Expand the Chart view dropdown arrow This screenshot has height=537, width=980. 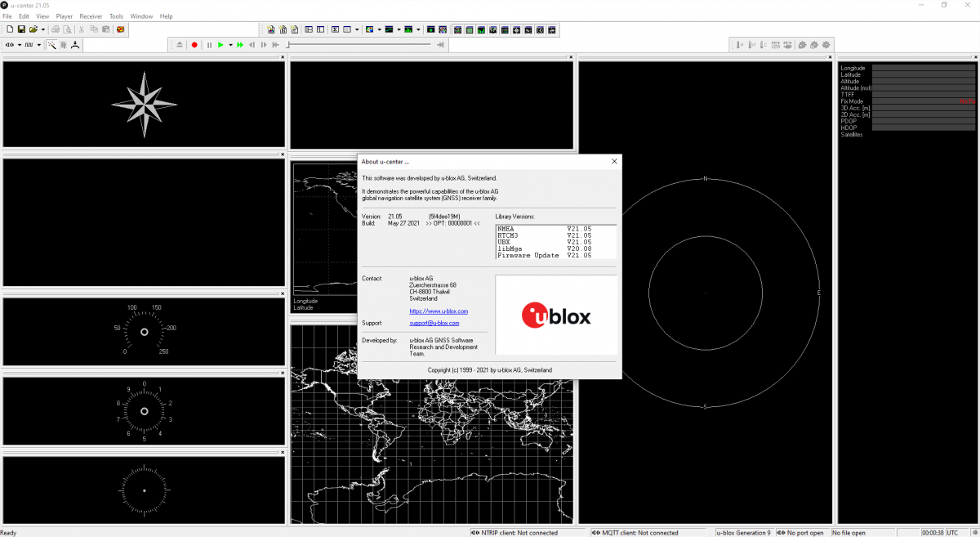tap(399, 29)
